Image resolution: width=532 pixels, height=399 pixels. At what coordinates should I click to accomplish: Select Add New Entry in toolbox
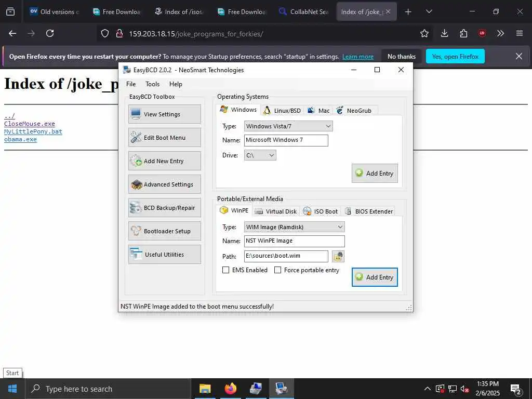tap(165, 161)
